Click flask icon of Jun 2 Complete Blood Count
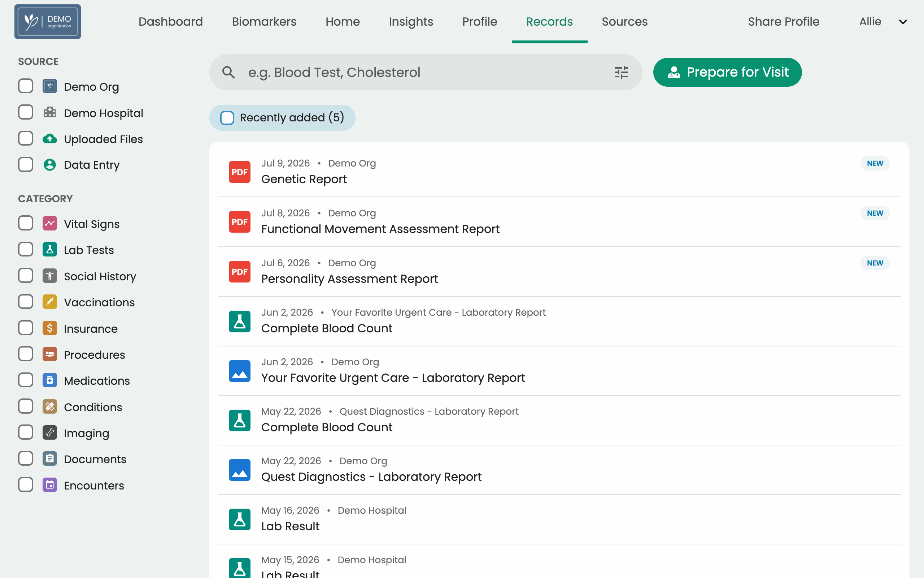The width and height of the screenshot is (924, 578). coord(239,322)
